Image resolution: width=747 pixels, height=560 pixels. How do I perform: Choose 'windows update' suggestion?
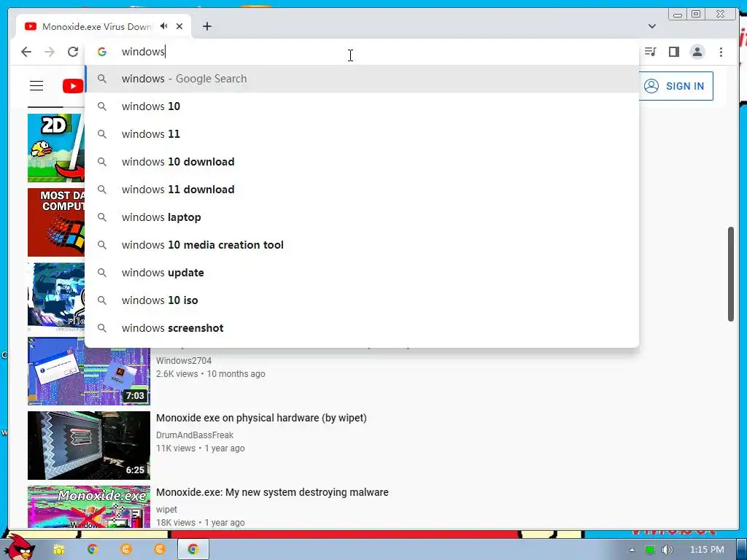click(x=362, y=273)
